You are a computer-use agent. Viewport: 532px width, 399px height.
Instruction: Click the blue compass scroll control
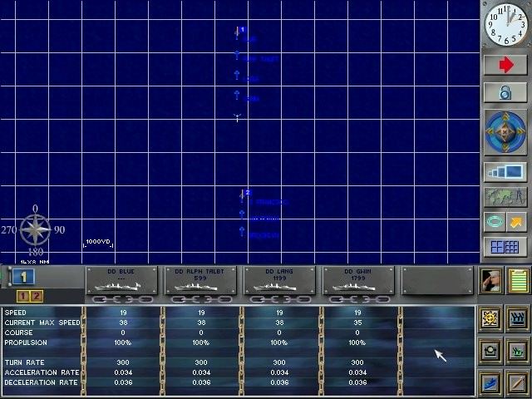point(505,133)
